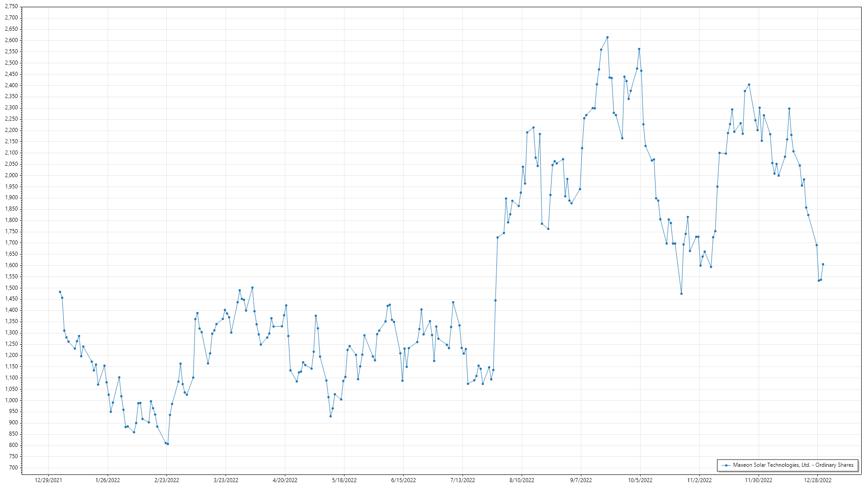Click the 700 y-axis label
The image size is (868, 488).
[x=13, y=468]
